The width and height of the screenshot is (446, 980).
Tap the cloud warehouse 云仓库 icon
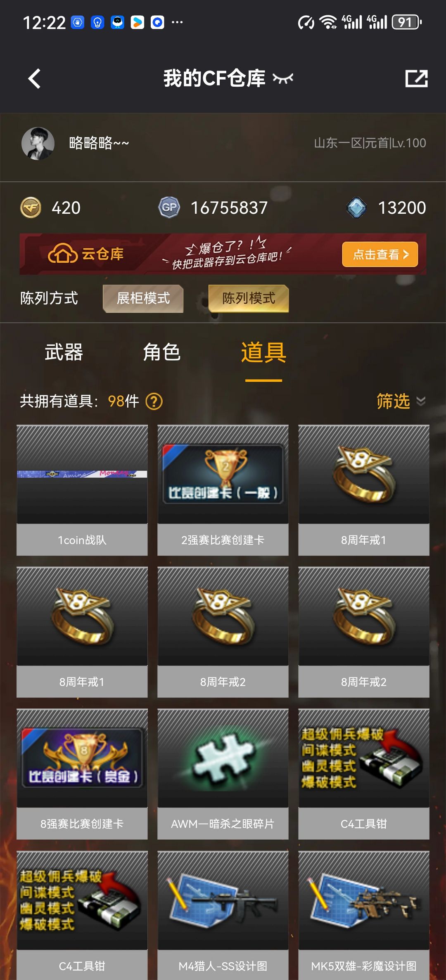click(x=63, y=253)
